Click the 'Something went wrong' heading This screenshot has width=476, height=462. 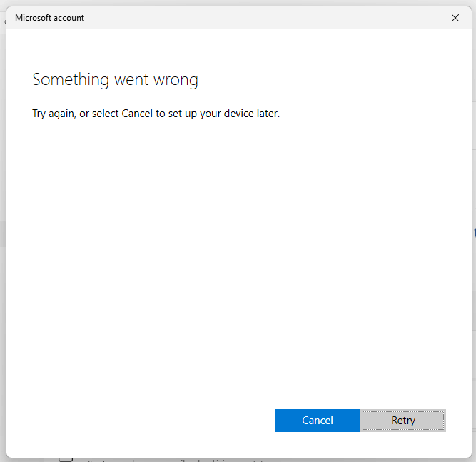click(116, 80)
